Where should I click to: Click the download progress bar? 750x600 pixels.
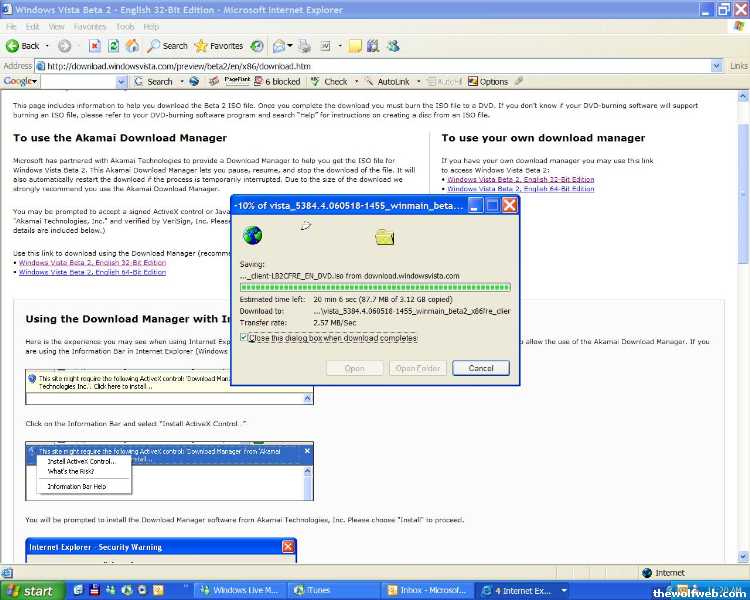(x=375, y=287)
